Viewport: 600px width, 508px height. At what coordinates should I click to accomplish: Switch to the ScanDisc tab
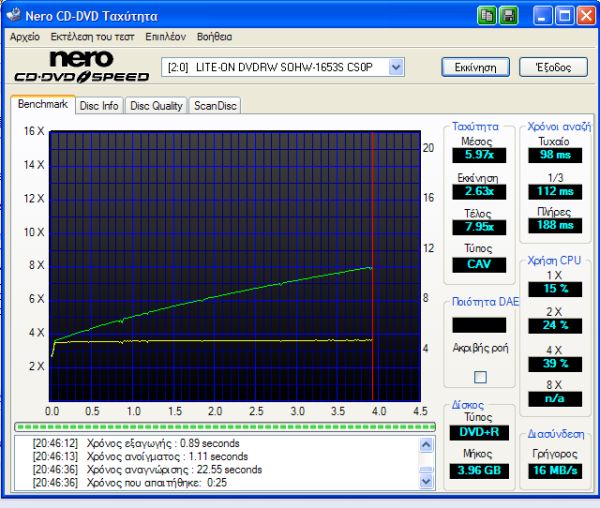click(215, 106)
